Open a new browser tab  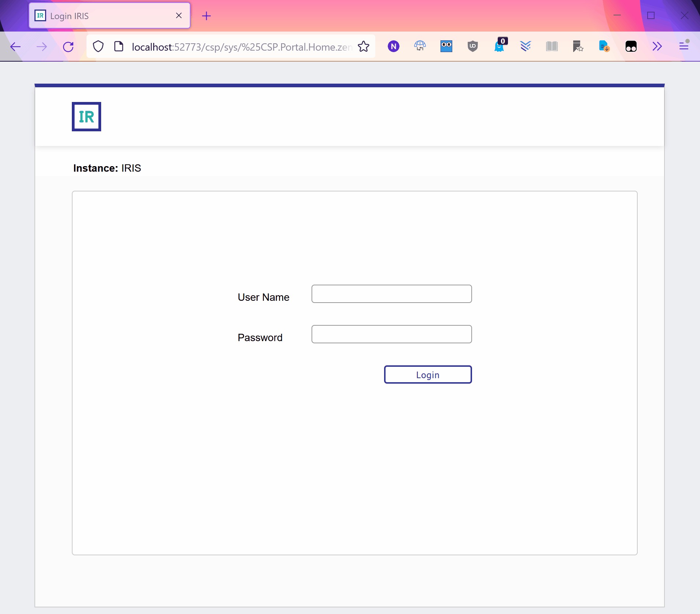click(x=206, y=16)
